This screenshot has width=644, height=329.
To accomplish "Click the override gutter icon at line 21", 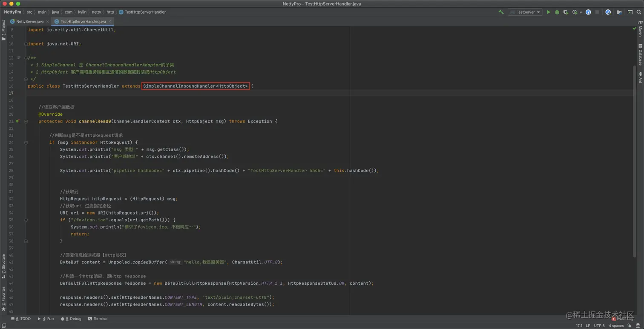I will tap(17, 121).
